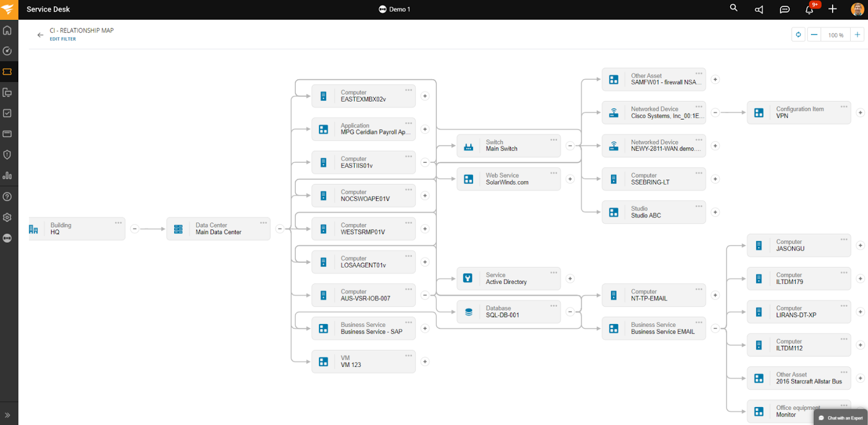Open the settings gear in sidebar
Screen dimensions: 868x425
8,218
